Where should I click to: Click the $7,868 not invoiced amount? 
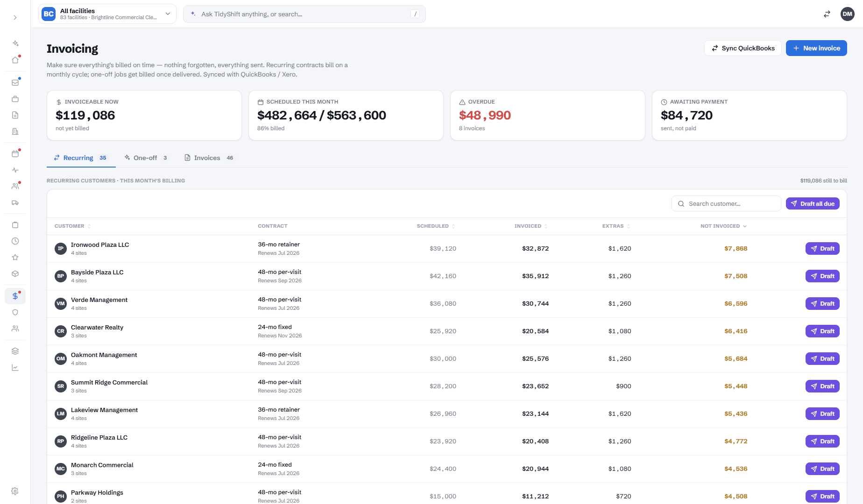(736, 249)
